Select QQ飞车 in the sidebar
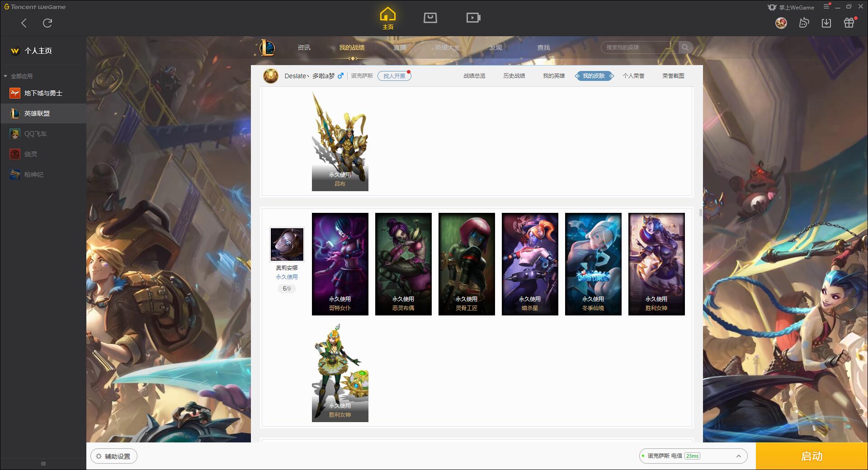Viewport: 868px width, 470px height. pyautogui.click(x=43, y=134)
